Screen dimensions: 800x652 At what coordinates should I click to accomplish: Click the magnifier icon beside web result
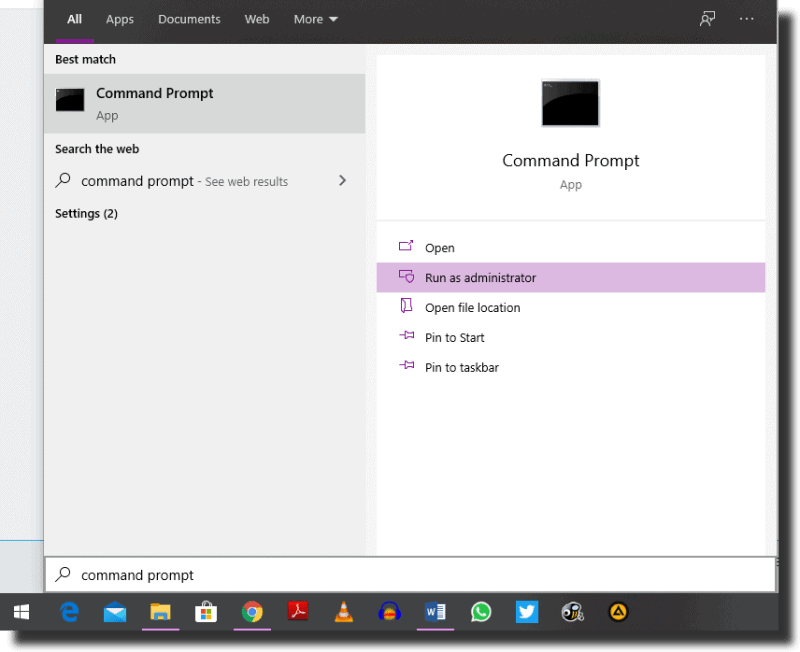tap(63, 180)
